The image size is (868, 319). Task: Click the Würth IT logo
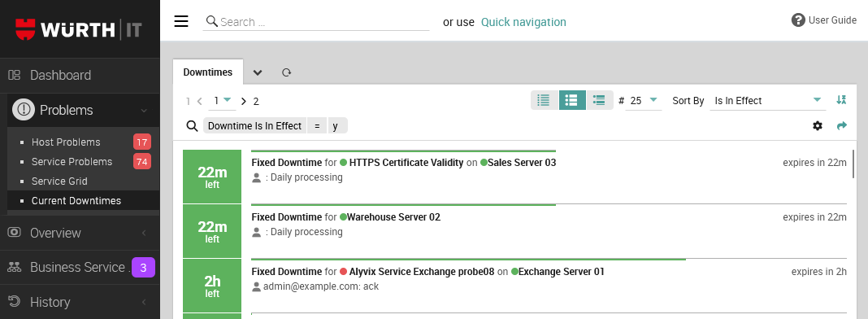pyautogui.click(x=79, y=28)
